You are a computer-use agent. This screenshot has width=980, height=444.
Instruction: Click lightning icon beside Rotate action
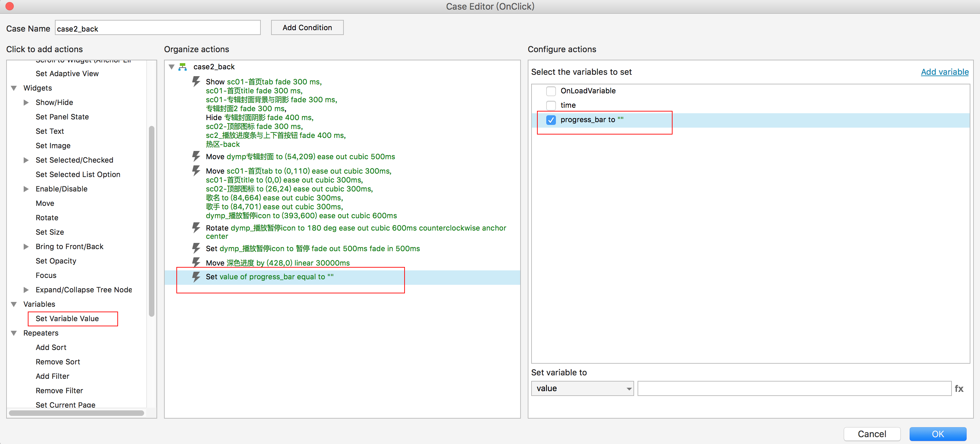pyautogui.click(x=196, y=227)
